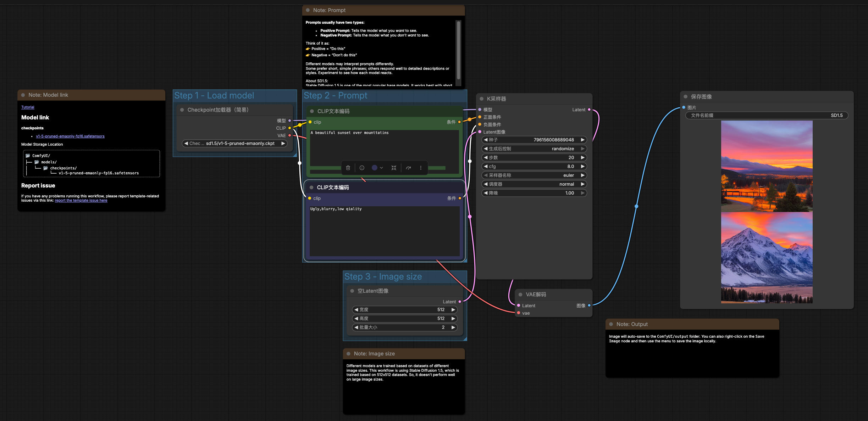Open the three-dot more options menu

421,168
